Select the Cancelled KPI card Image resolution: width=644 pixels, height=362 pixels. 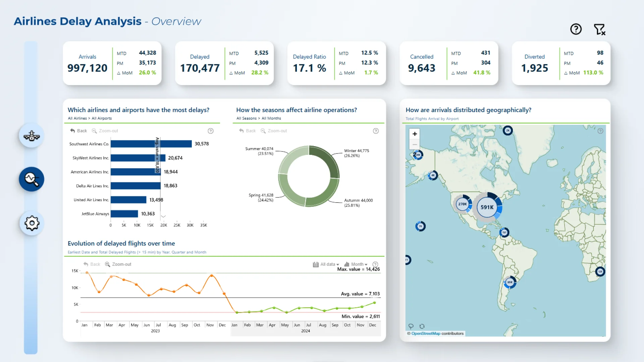pyautogui.click(x=449, y=63)
